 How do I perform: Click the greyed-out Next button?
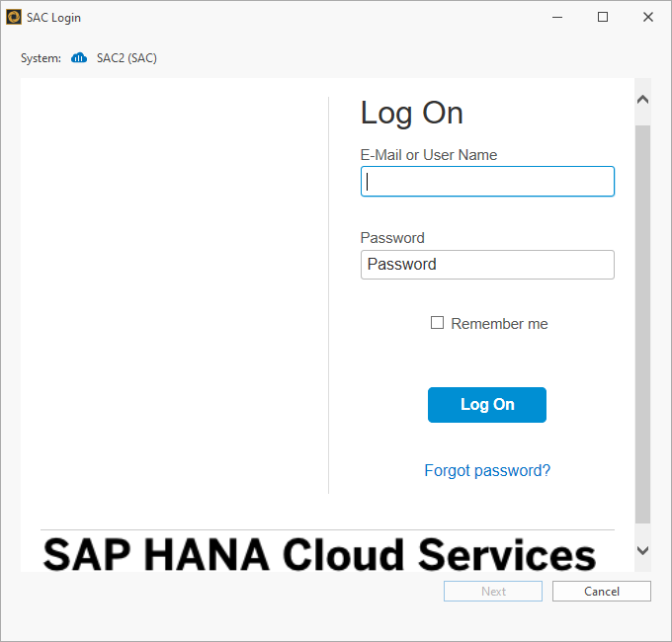click(x=493, y=592)
